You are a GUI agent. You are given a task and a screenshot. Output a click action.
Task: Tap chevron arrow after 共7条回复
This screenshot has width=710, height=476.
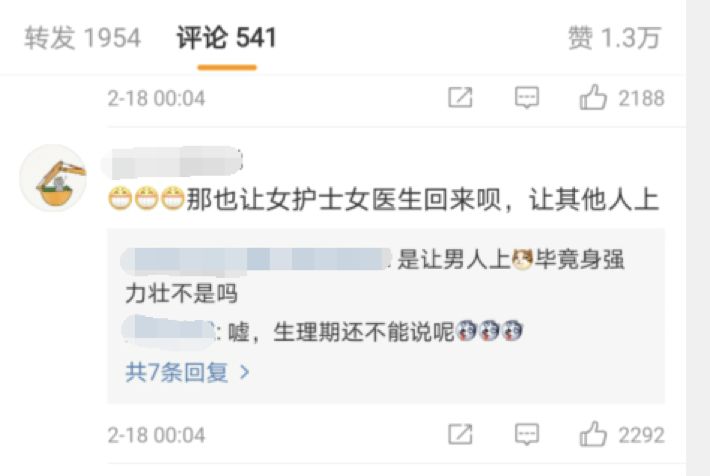point(245,372)
